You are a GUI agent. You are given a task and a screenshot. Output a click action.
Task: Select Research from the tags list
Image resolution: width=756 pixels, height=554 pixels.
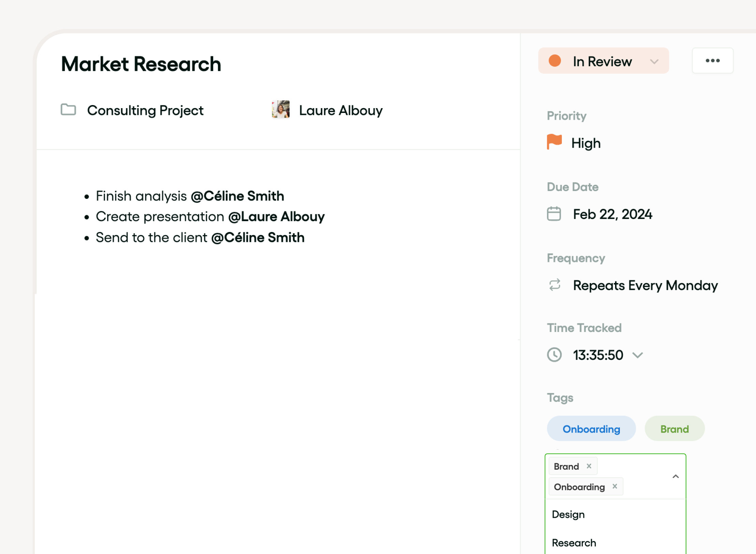(x=574, y=543)
